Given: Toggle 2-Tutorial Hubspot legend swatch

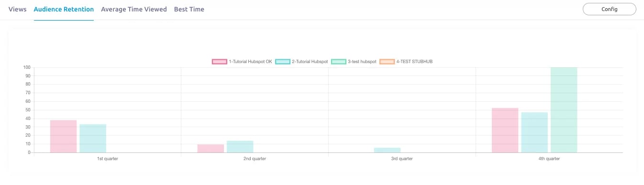Looking at the screenshot, I should click(283, 62).
